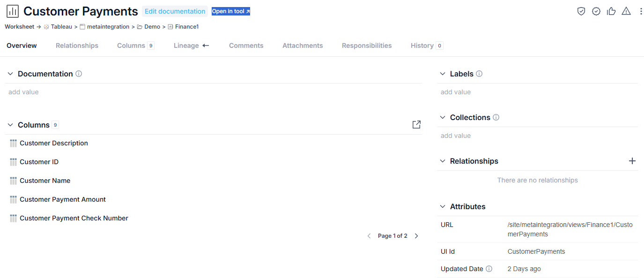Collapse the Labels section
The height and width of the screenshot is (280, 644).
click(x=443, y=74)
